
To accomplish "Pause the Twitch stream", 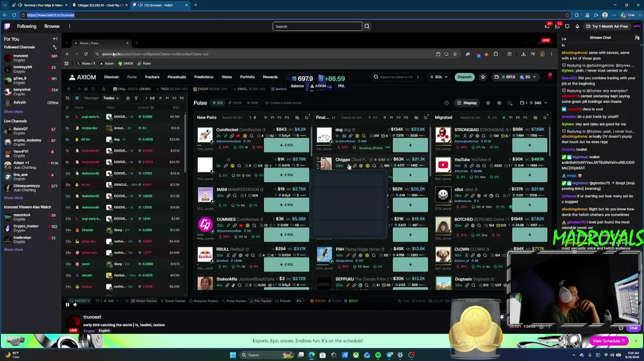I will point(67,304).
